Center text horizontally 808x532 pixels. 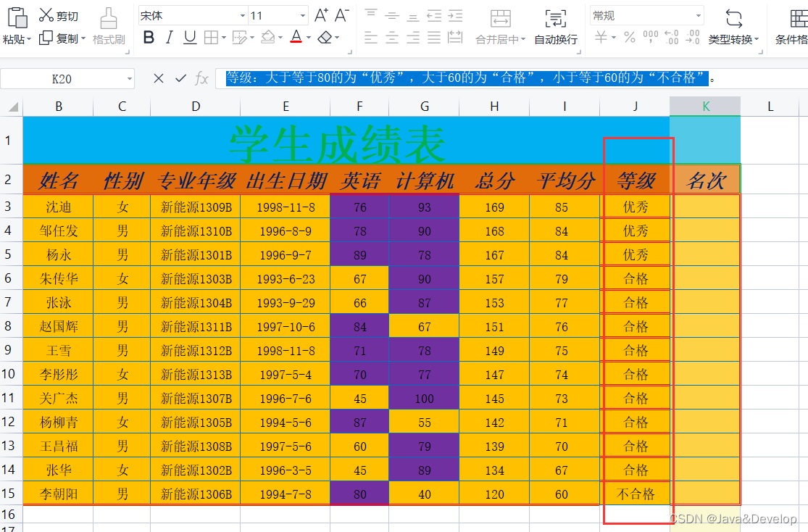point(392,38)
